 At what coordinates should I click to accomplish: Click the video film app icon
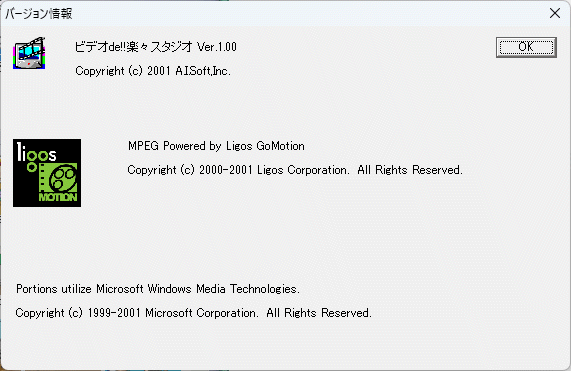coord(29,53)
